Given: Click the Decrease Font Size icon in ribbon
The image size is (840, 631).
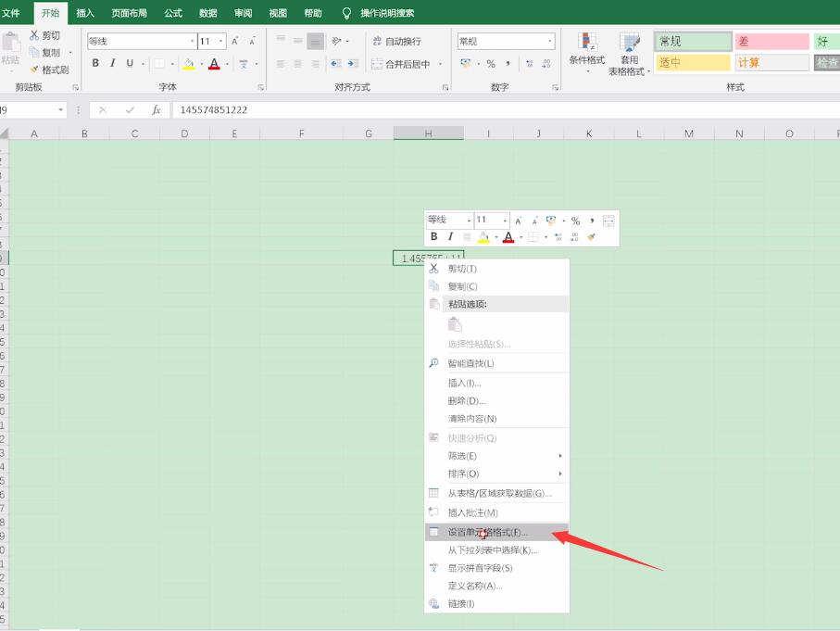Looking at the screenshot, I should click(252, 42).
